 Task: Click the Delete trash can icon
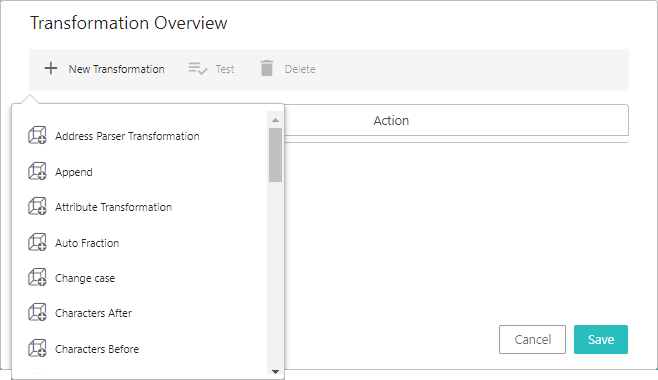(266, 68)
